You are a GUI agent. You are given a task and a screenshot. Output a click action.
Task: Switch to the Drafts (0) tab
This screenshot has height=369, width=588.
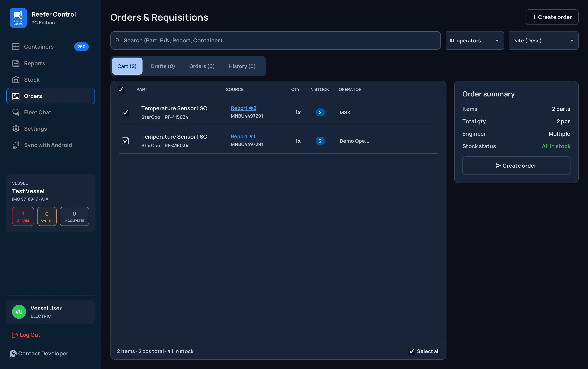click(x=163, y=66)
